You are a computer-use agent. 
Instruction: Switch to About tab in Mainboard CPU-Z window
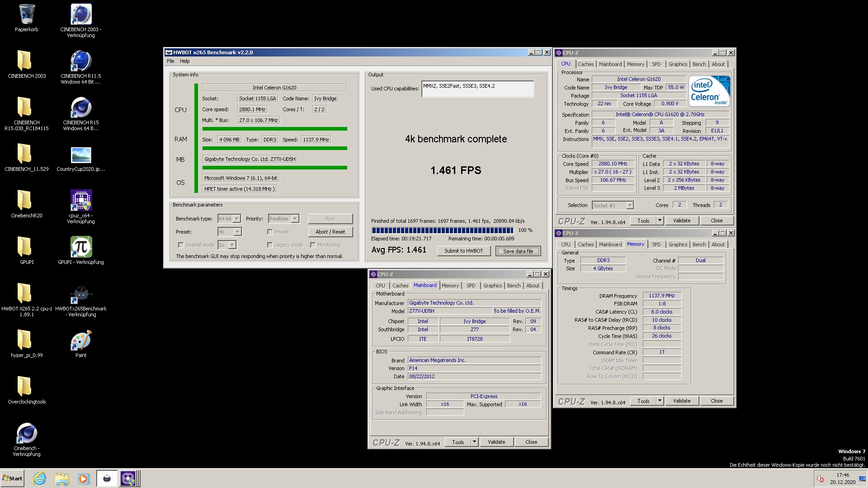(533, 286)
